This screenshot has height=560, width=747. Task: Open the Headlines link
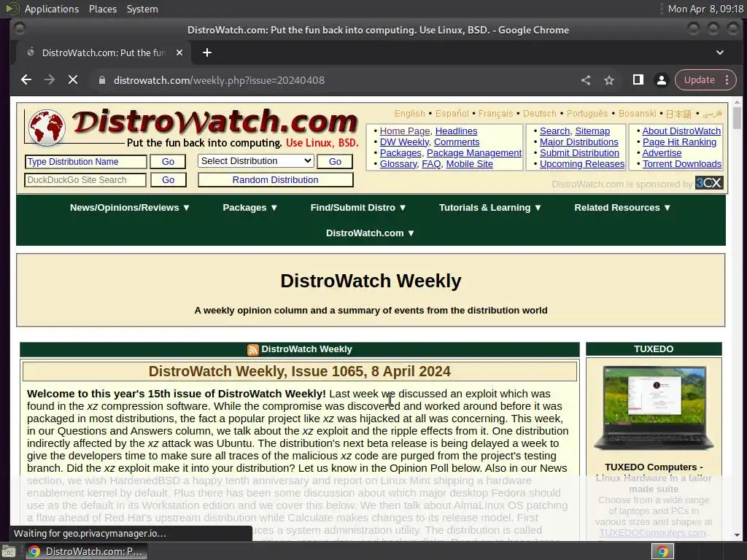click(x=456, y=131)
